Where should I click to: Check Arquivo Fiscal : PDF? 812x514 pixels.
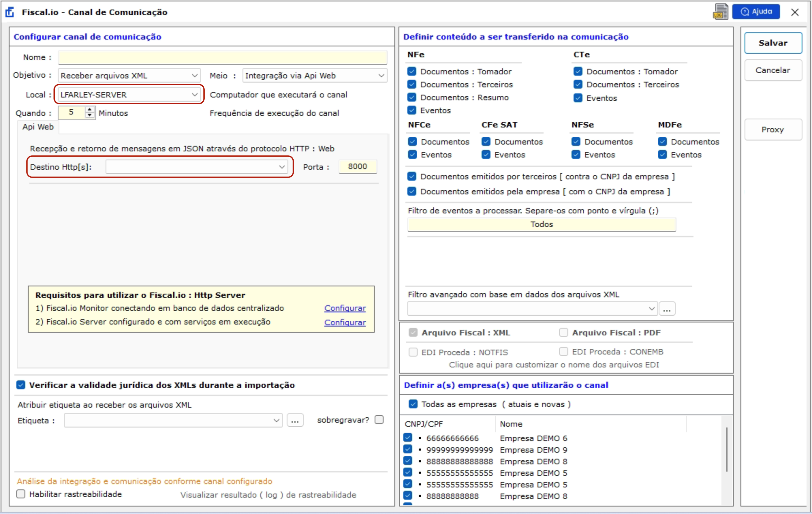(x=564, y=332)
